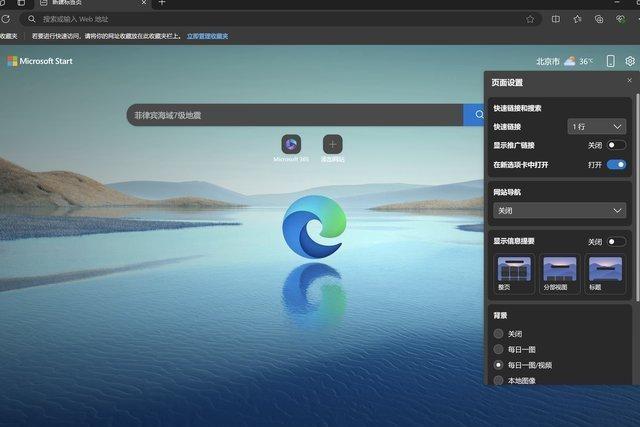The height and width of the screenshot is (427, 640).
Task: Open a new tab with the plus button
Action: coord(162,3)
